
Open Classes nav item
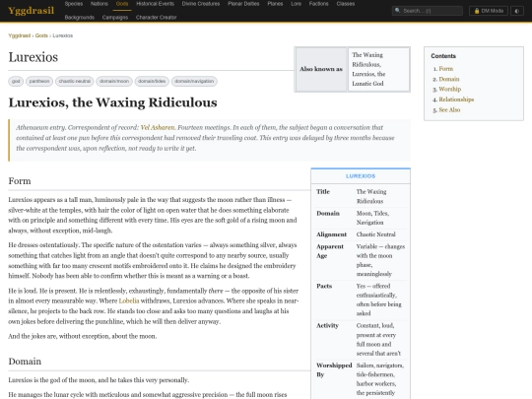(x=346, y=4)
